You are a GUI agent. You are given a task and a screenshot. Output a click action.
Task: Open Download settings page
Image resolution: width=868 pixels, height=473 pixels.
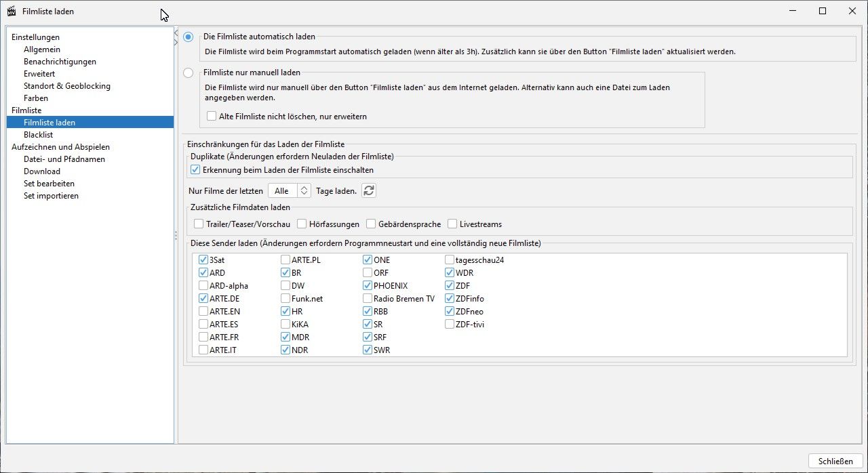42,171
